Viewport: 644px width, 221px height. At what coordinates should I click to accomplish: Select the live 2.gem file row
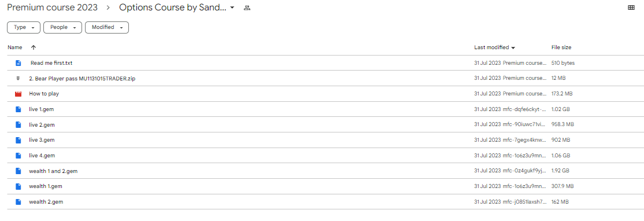(322, 124)
